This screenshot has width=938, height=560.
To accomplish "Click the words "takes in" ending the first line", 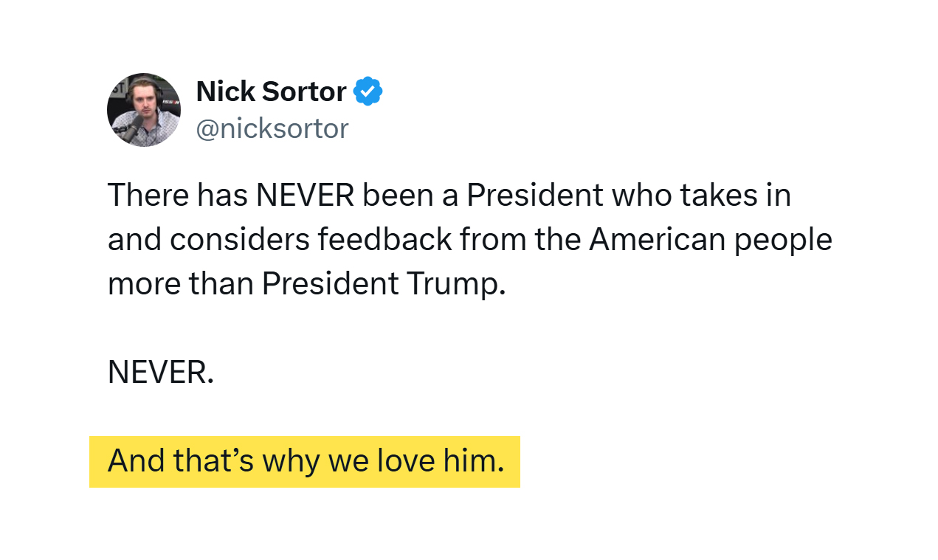I will tap(736, 196).
